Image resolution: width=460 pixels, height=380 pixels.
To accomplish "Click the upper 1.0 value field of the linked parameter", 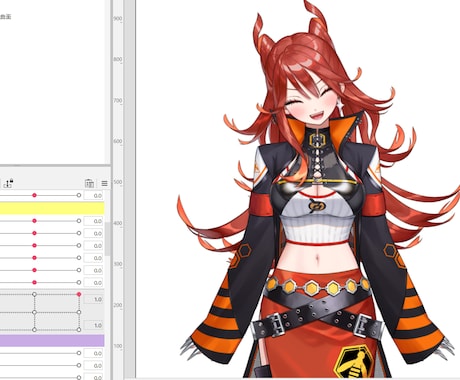I will (x=93, y=299).
